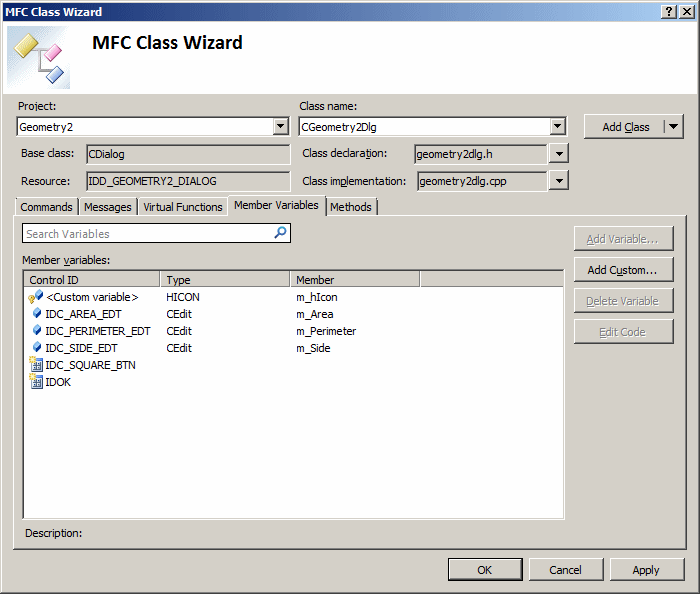The height and width of the screenshot is (594, 700).
Task: Click the IDC_AREA_EDT row icon
Action: pyautogui.click(x=37, y=313)
